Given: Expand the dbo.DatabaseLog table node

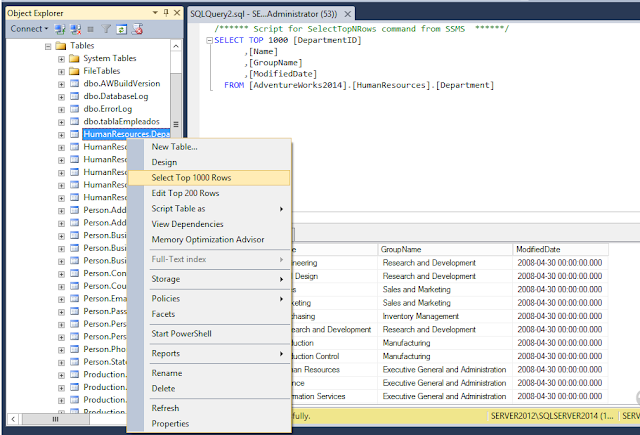Looking at the screenshot, I should 61,97.
